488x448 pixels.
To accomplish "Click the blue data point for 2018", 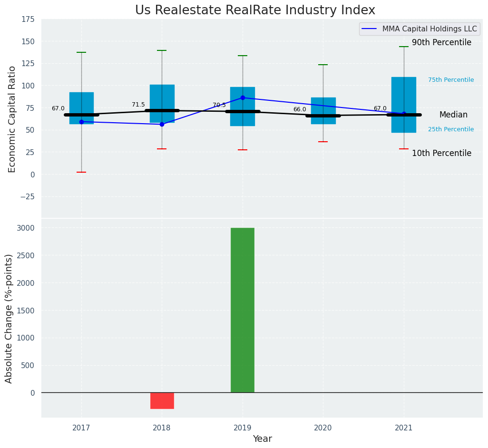I will [162, 124].
